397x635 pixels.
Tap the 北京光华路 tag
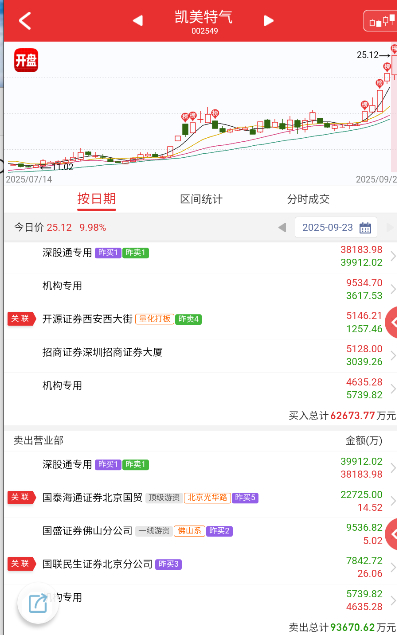point(207,498)
